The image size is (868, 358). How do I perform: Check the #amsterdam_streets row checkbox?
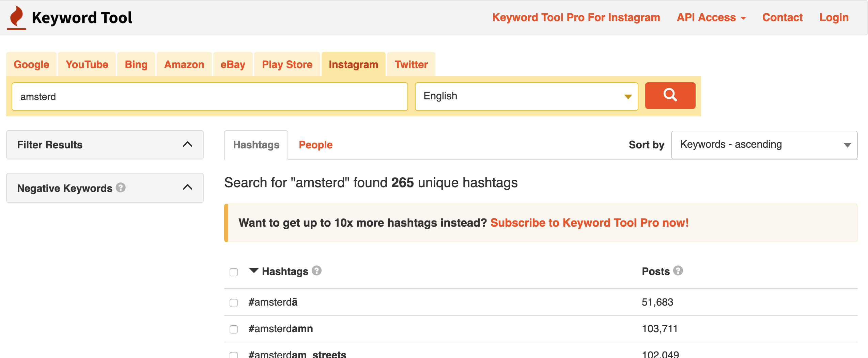pos(234,355)
